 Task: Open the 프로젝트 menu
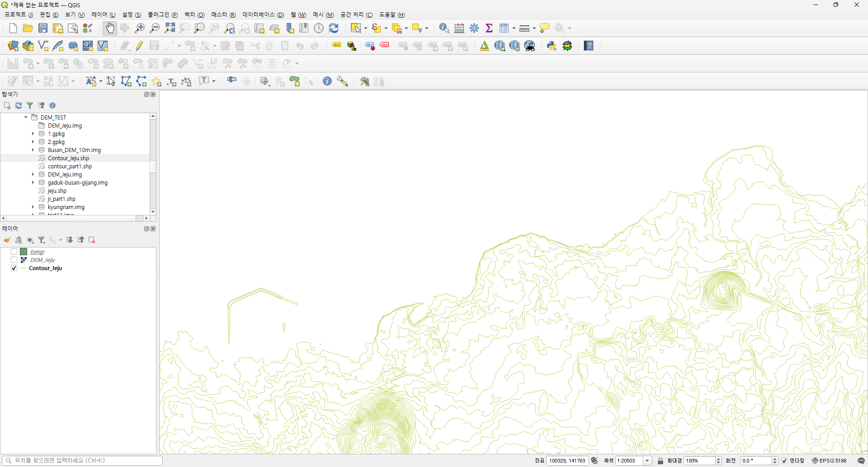(x=19, y=15)
